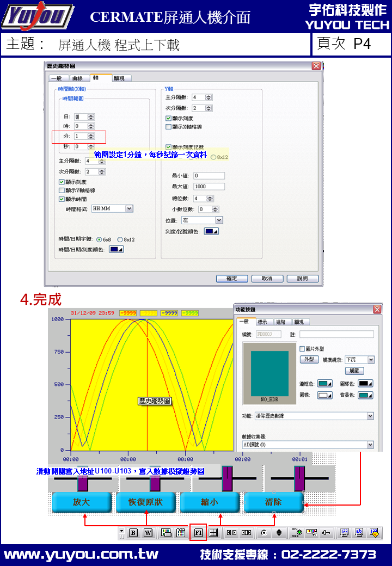Open the 刻度/記號顏色 color picker
Screen dimensions: 392x566
pos(211,231)
